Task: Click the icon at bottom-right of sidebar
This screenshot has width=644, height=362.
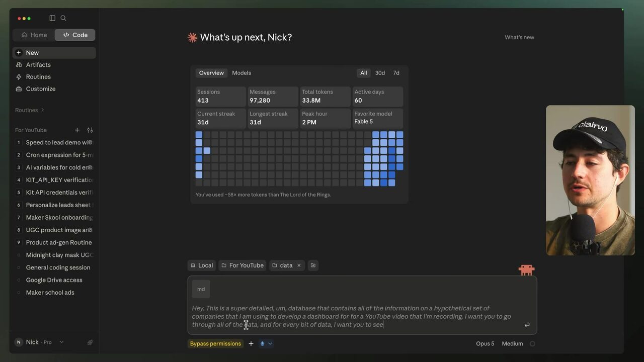Action: pyautogui.click(x=90, y=342)
